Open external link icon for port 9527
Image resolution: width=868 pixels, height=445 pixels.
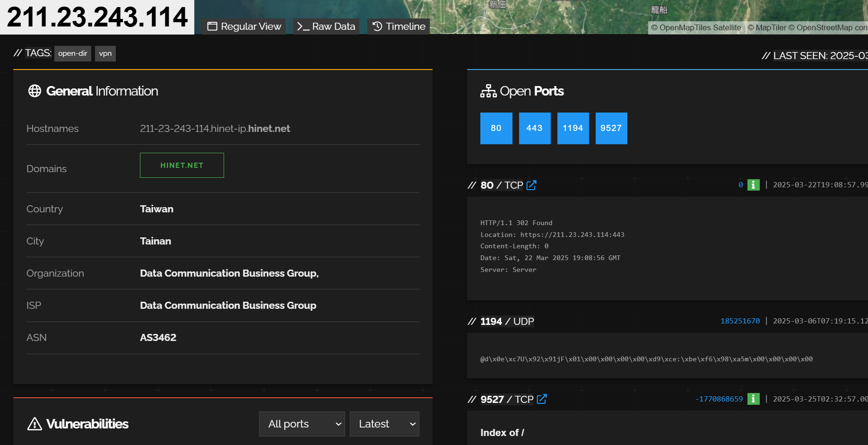(542, 399)
